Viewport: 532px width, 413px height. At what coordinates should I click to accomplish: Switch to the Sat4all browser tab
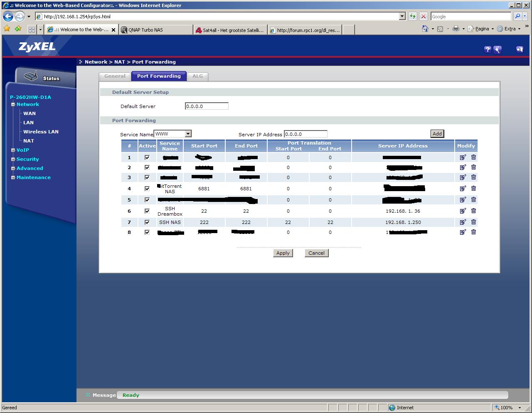(230, 30)
